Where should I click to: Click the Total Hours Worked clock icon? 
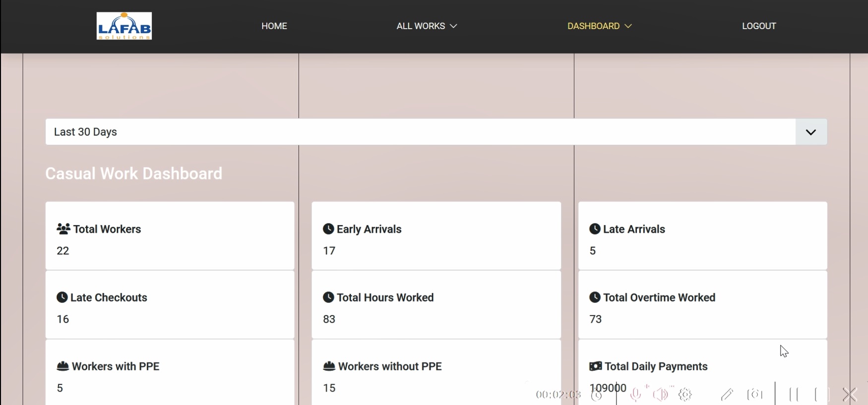click(328, 297)
